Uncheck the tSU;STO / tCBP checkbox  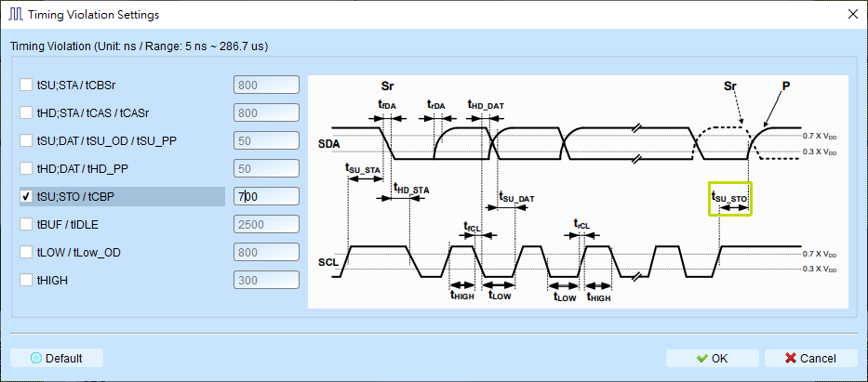[x=26, y=197]
